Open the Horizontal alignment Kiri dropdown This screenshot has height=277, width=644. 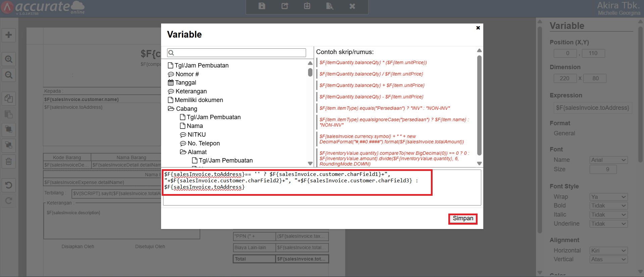(x=608, y=250)
